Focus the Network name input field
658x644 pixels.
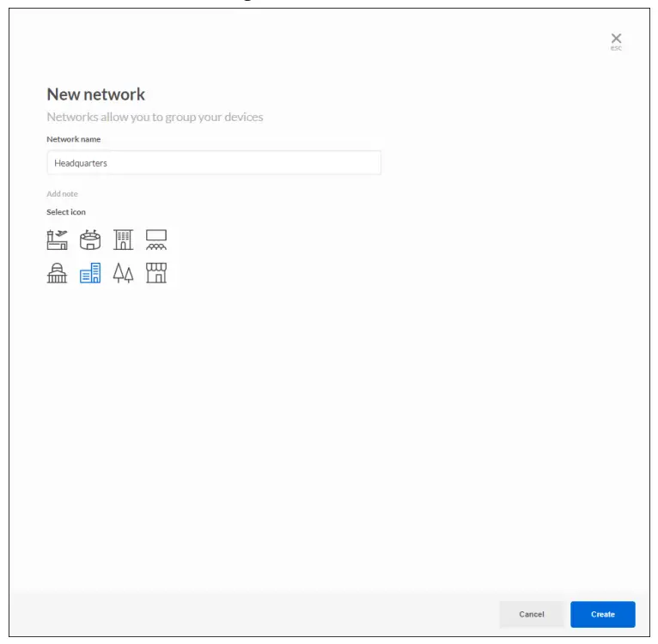point(258,163)
